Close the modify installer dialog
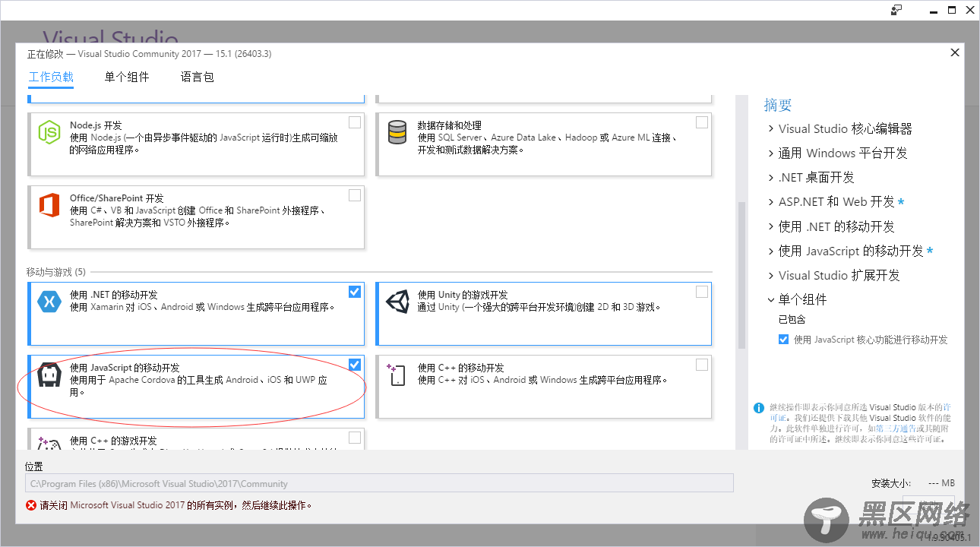980x547 pixels. 955,52
